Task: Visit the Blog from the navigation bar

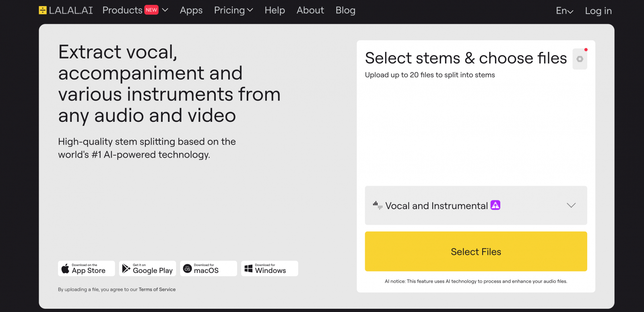Action: point(345,10)
